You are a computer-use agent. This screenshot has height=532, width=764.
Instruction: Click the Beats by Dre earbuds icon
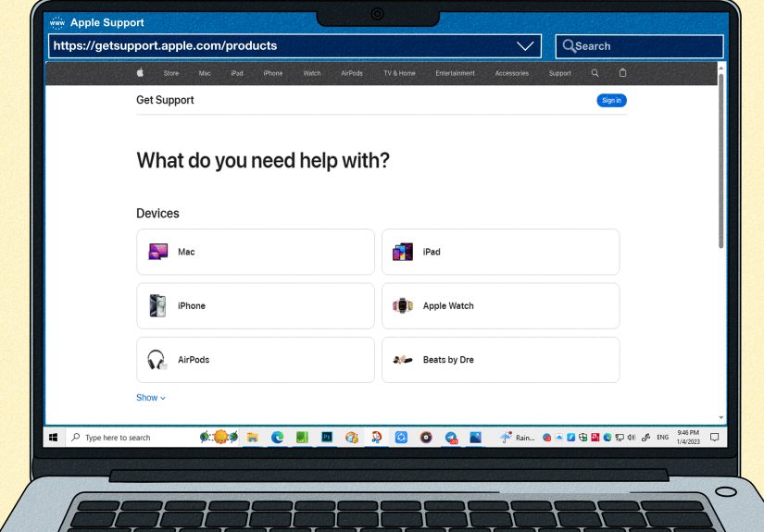point(403,360)
